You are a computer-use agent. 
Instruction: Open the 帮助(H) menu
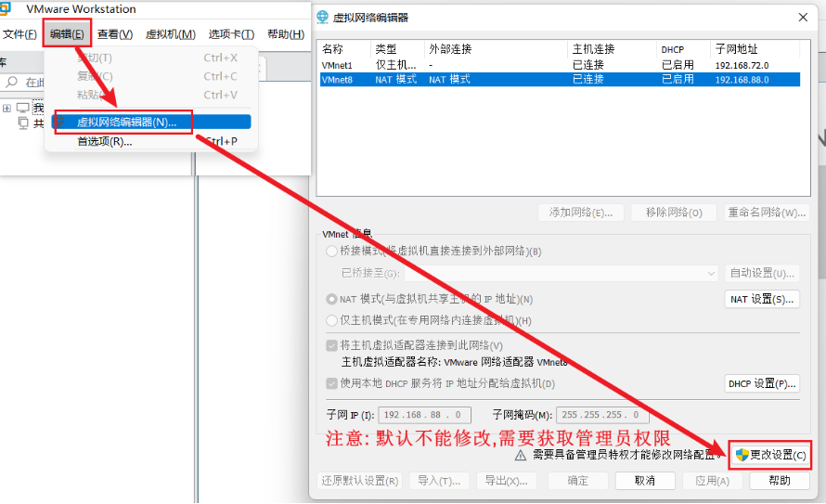(286, 34)
